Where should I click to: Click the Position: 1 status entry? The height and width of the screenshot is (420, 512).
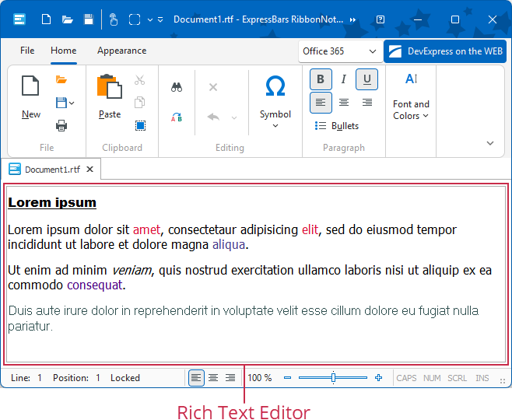[x=76, y=378]
